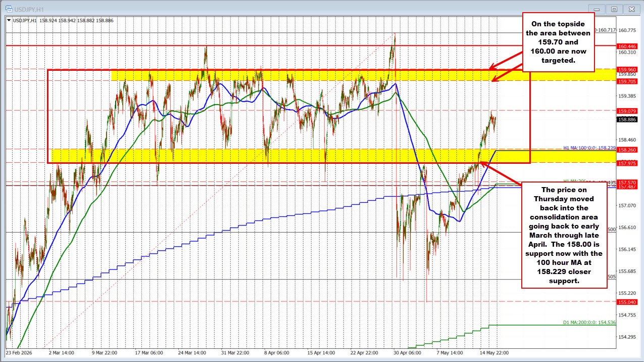Click price scale value 159.385

point(626,96)
